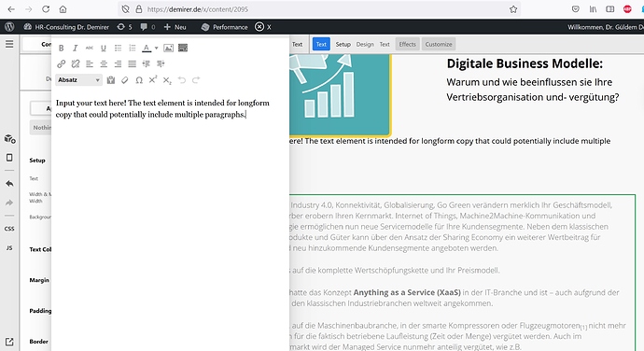
Task: Select the Digitale Business Modelle headline
Action: pyautogui.click(x=525, y=63)
